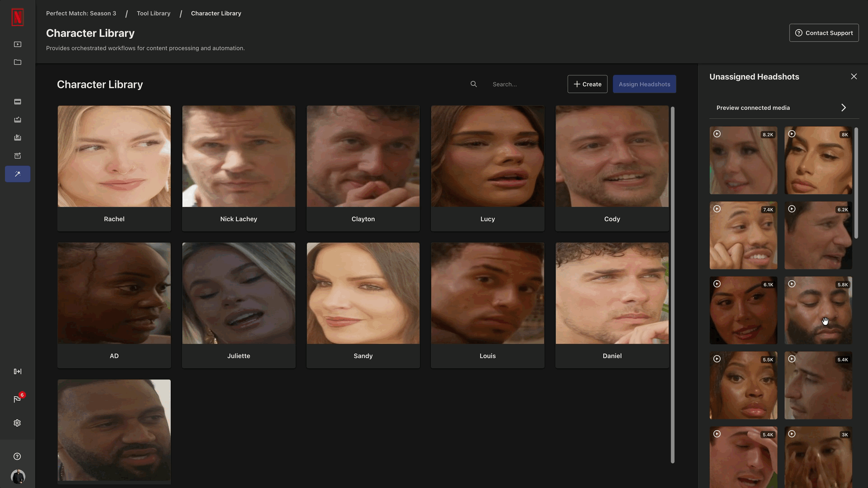This screenshot has height=488, width=868.
Task: Click the Assign Headshots button
Action: [x=644, y=84]
